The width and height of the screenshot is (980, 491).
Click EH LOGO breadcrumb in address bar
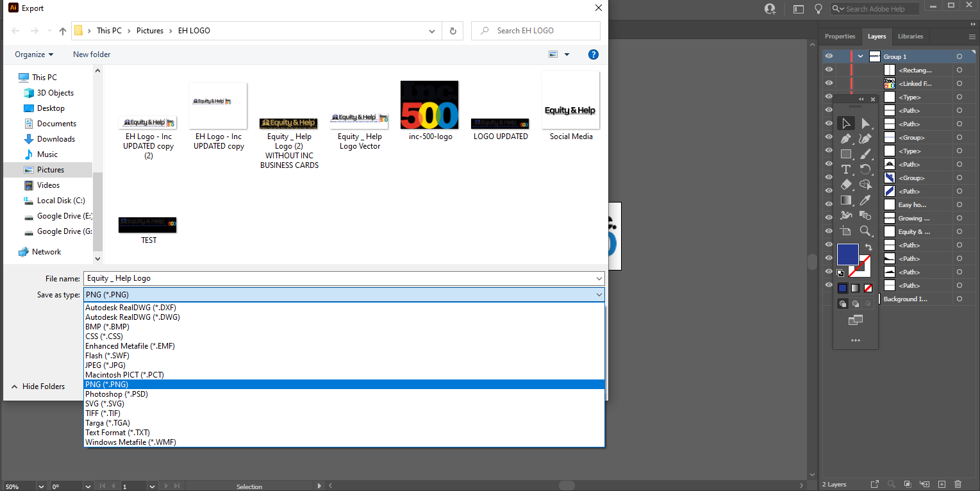[x=194, y=31]
